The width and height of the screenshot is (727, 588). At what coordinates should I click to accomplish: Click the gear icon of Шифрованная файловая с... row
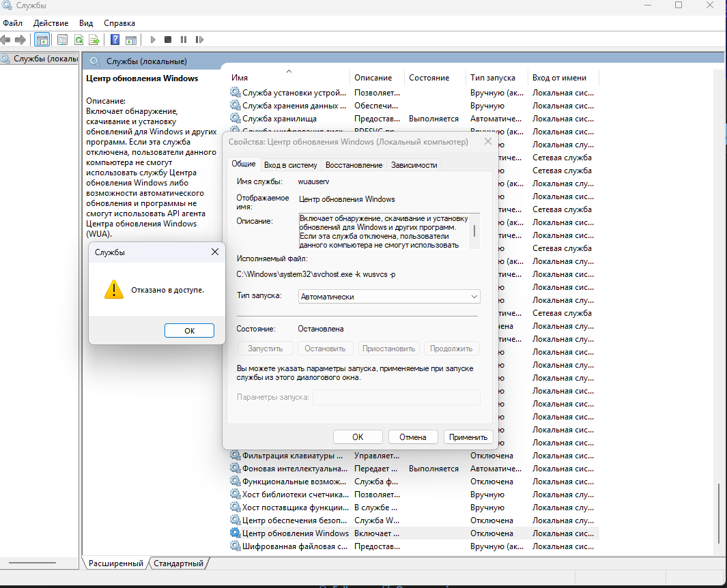point(236,546)
